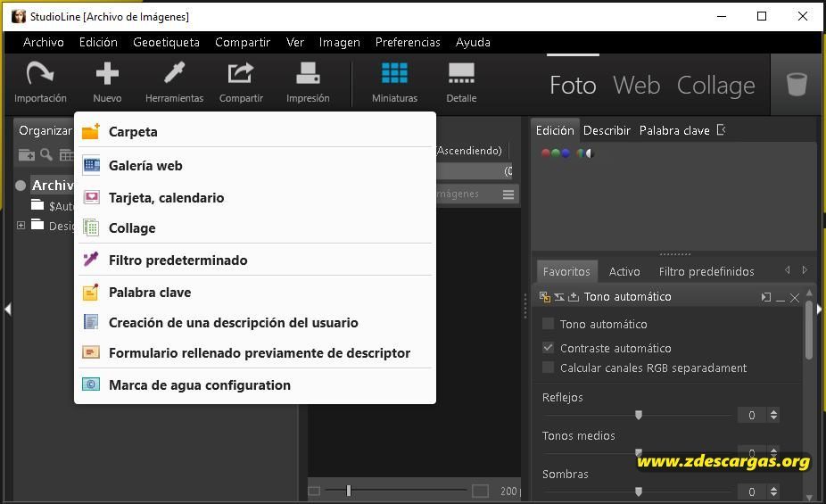Click the undock panel icon beside Palabra clave
The height and width of the screenshot is (504, 826).
tap(721, 129)
